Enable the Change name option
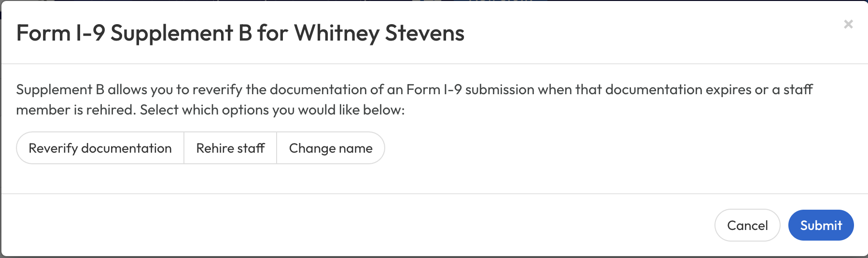The height and width of the screenshot is (258, 868). pyautogui.click(x=331, y=148)
